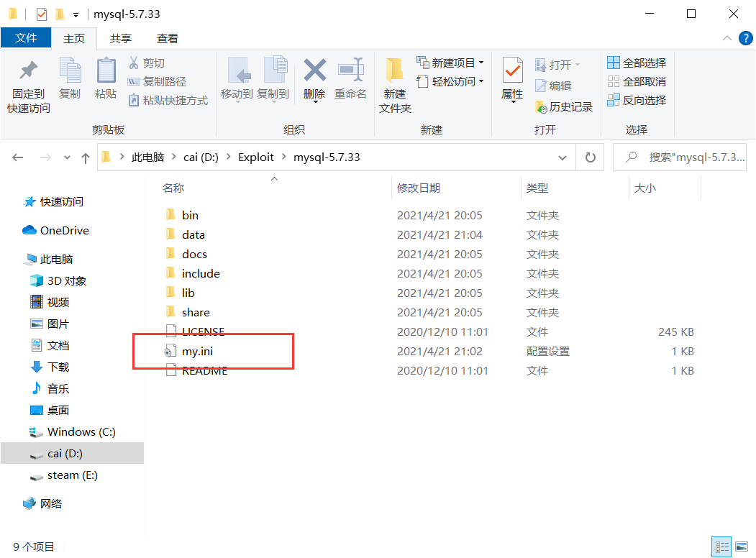Click the quick access New Folder icon
Screen dimensions: 756x558
60,14
